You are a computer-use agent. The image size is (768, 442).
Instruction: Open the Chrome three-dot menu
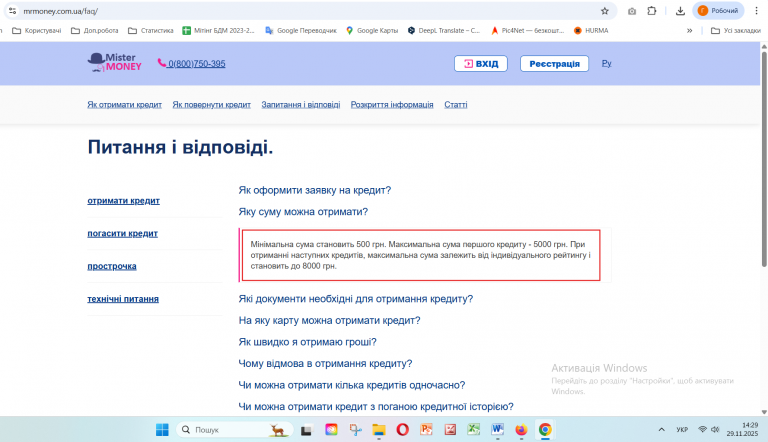tap(756, 11)
